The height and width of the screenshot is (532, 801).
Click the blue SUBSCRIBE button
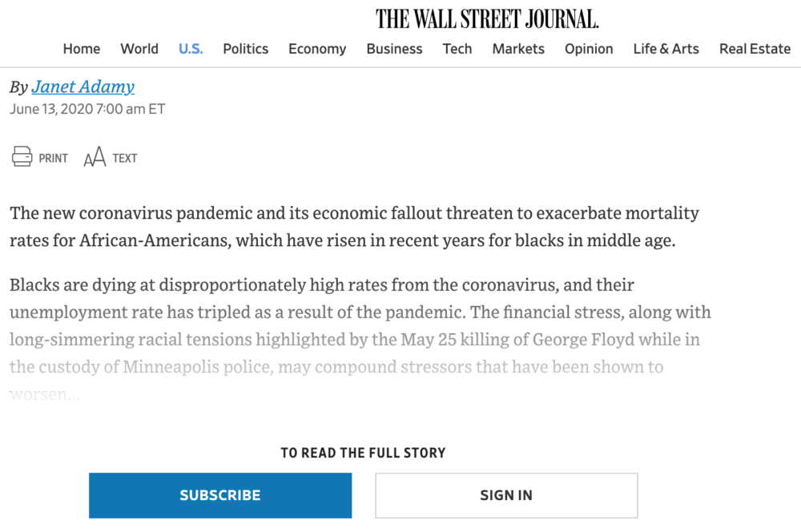point(220,495)
